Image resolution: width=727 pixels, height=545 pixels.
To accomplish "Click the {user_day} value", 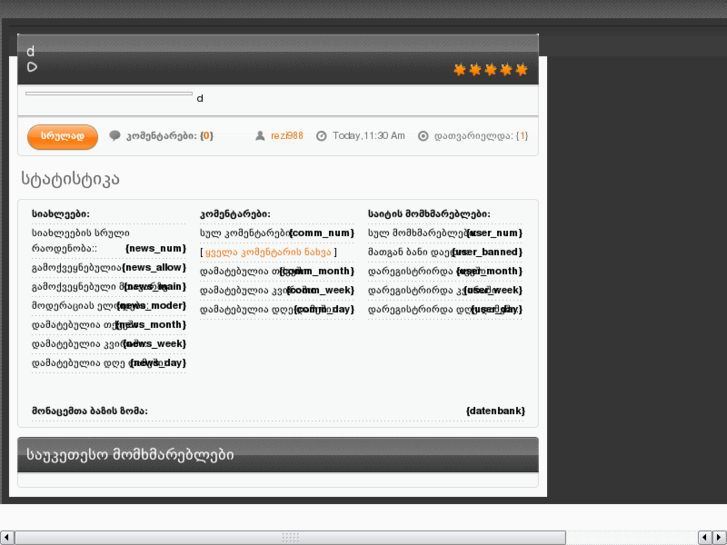I will click(x=497, y=309).
